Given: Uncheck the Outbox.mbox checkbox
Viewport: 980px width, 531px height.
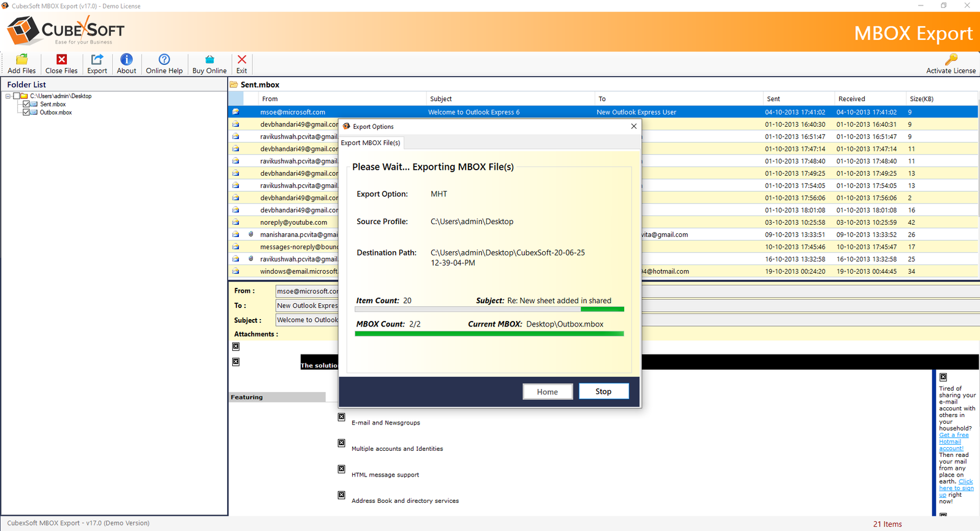Looking at the screenshot, I should click(26, 112).
